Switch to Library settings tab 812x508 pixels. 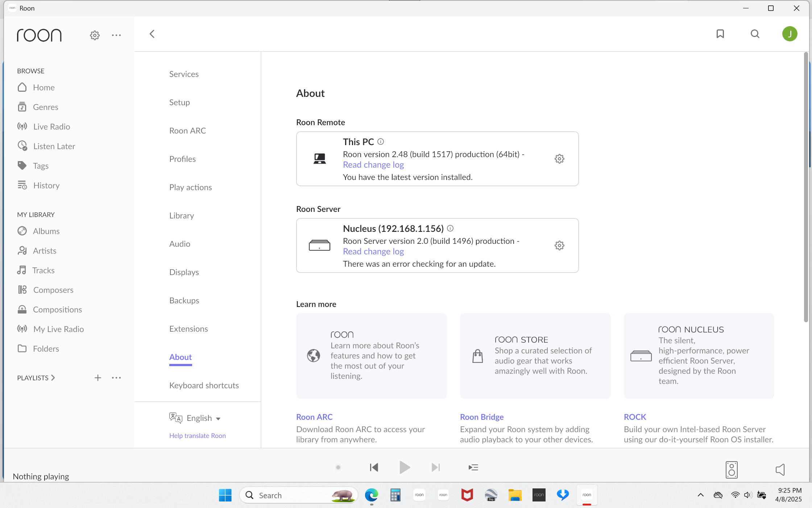click(x=182, y=216)
